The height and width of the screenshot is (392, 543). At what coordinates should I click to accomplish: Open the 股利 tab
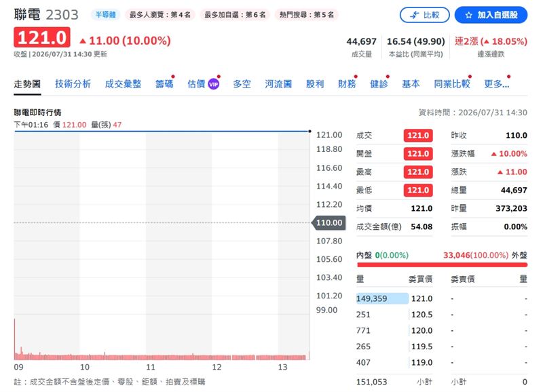[x=315, y=84]
